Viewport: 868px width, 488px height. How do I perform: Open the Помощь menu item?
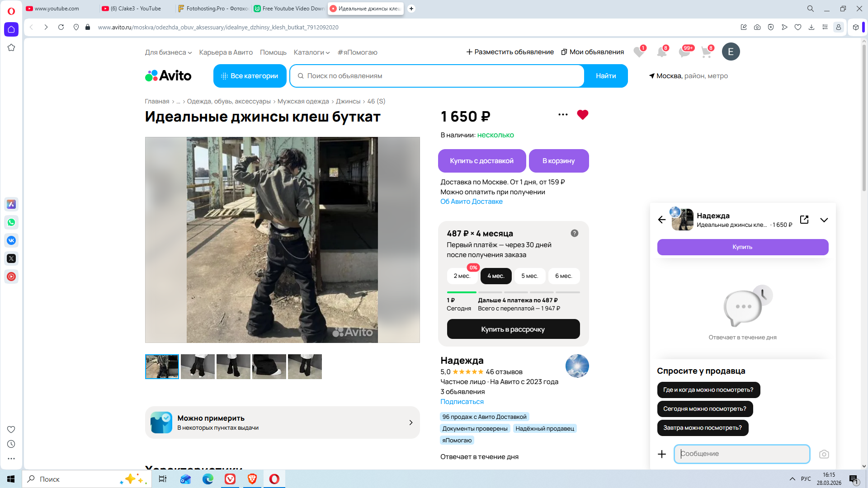273,52
